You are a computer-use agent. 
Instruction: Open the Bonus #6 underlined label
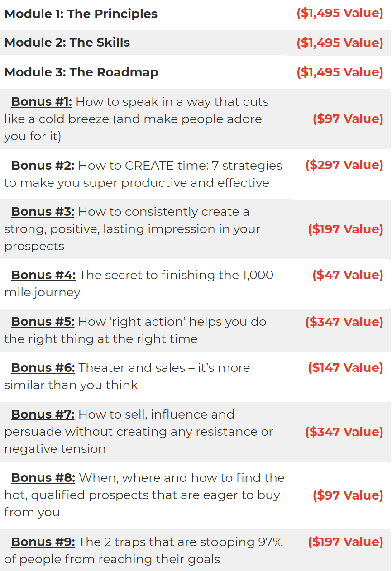point(43,368)
